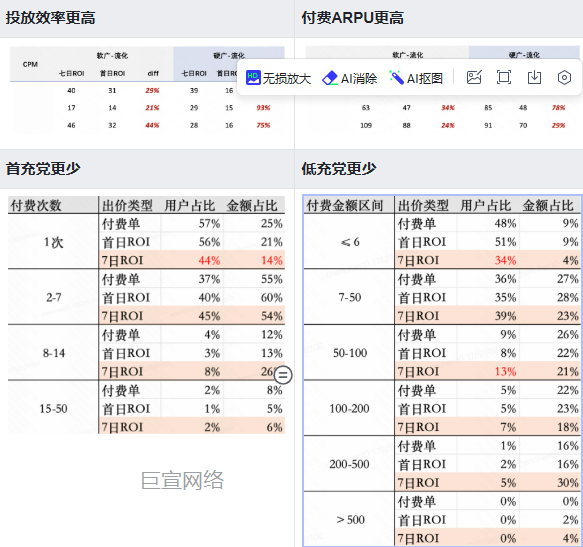Click the 低充党更少 heading
Screen dimensions: 583x547
(x=339, y=168)
